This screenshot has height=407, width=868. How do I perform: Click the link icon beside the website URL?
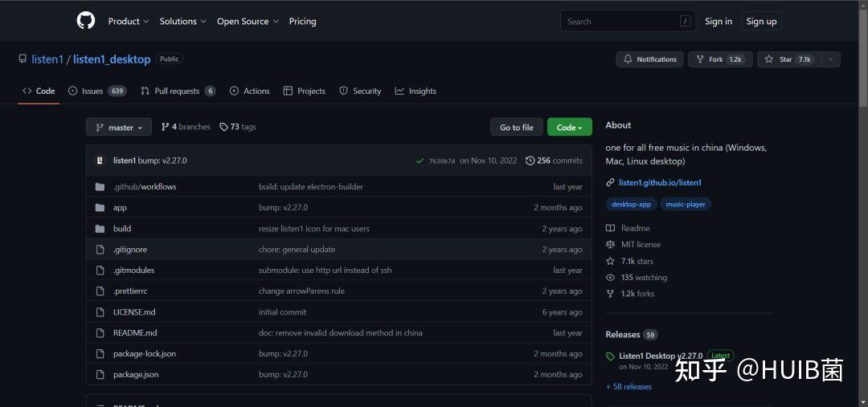[610, 183]
